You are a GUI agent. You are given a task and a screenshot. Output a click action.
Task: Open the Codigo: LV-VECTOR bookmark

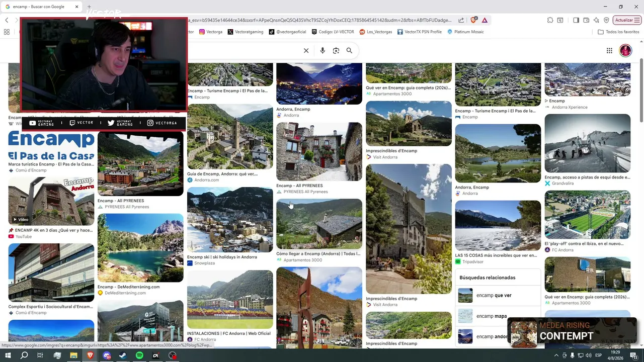pos(333,32)
